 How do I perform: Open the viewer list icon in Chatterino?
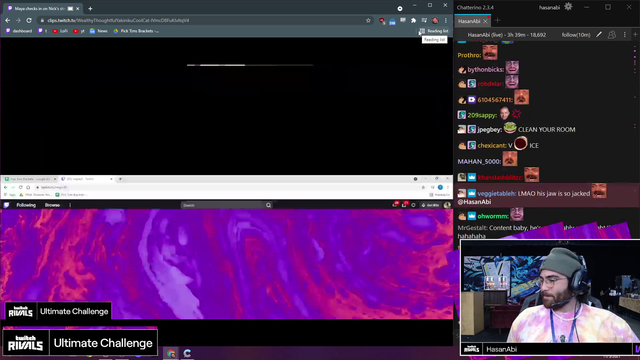pos(611,35)
